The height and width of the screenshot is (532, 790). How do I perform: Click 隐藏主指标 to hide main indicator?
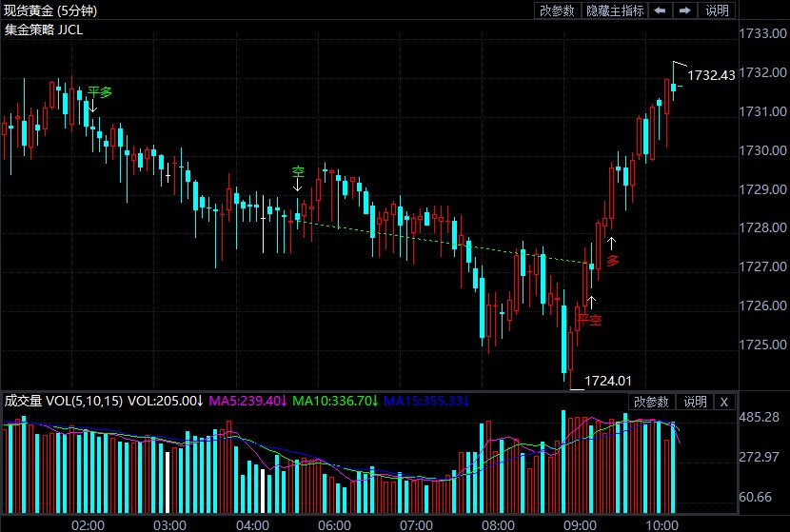tap(615, 10)
